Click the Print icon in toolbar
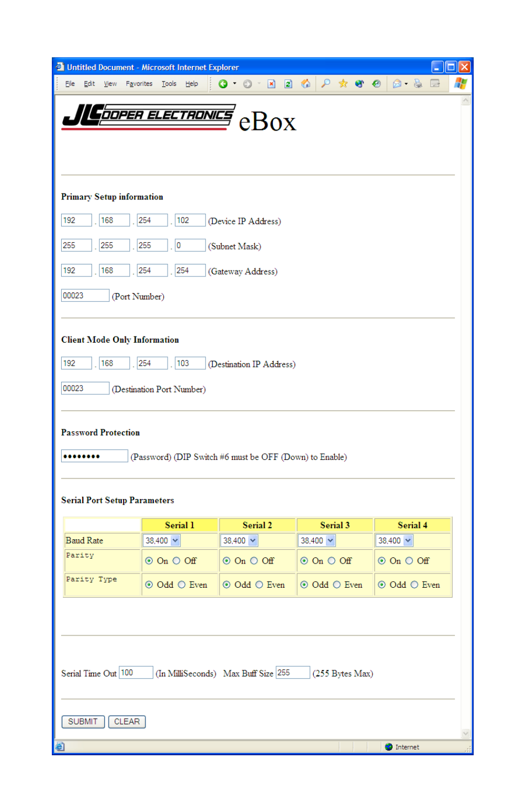Viewport: 526px width, 812px height. click(418, 84)
